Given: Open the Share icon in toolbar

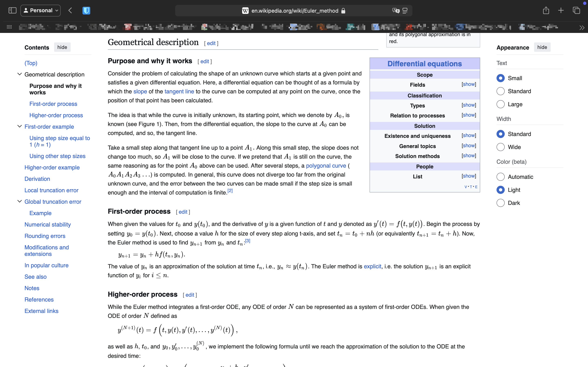Looking at the screenshot, I should click(x=546, y=10).
